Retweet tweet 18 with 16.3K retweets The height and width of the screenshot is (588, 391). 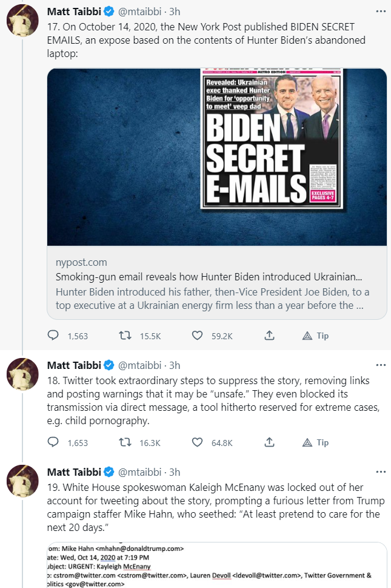click(x=125, y=442)
